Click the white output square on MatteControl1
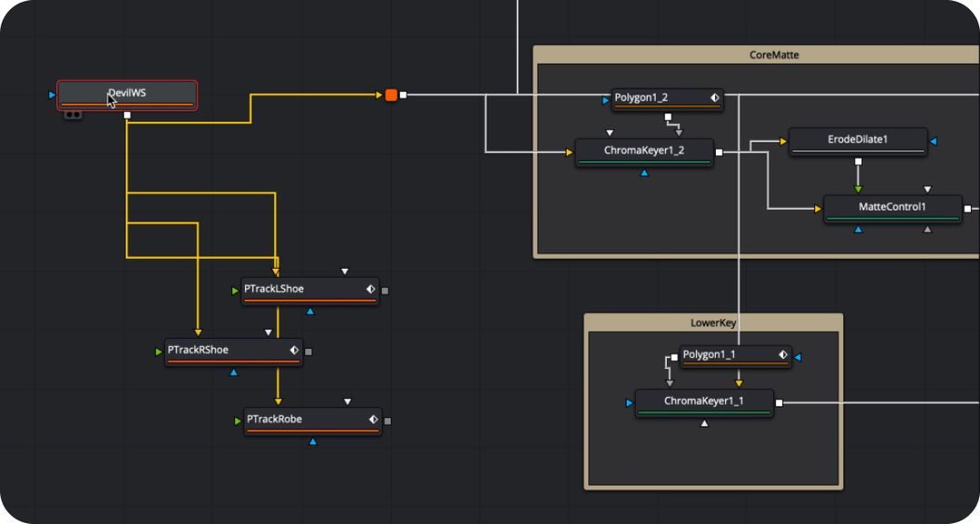This screenshot has width=980, height=524. coord(968,208)
